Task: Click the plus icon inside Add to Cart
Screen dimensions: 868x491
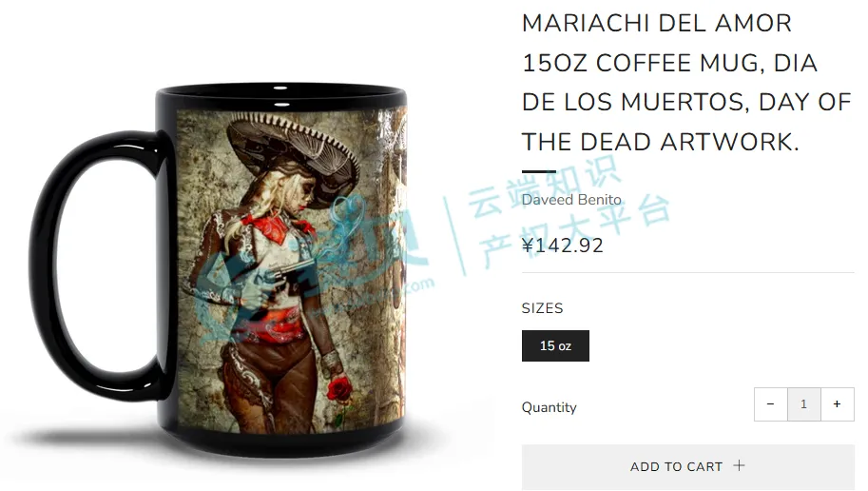Action: coord(739,465)
